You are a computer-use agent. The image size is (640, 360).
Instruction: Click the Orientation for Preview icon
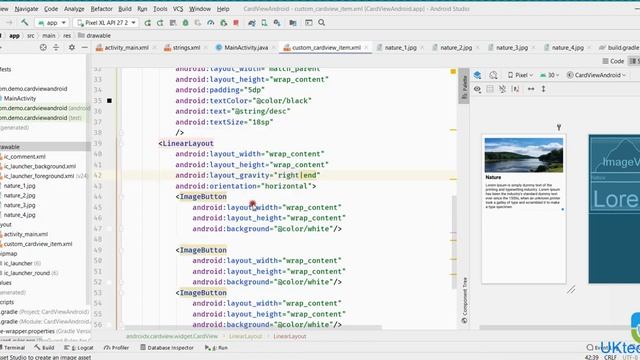(493, 75)
